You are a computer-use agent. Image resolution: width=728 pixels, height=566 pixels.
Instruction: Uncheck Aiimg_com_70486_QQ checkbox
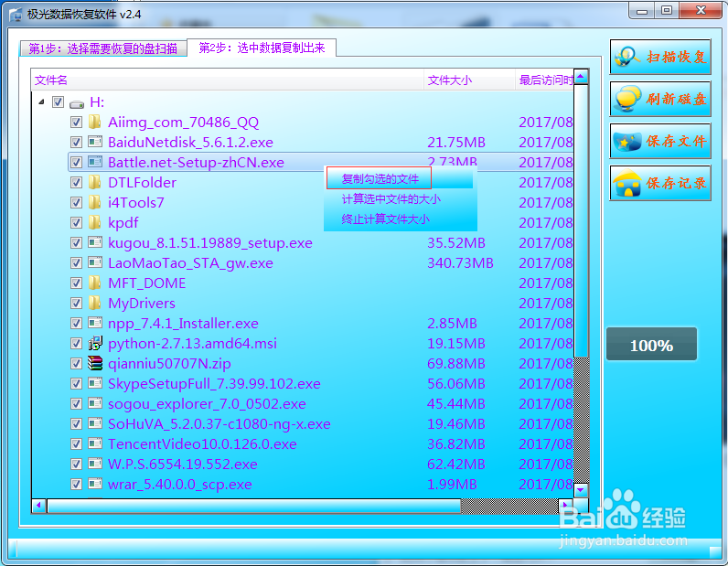coord(76,123)
